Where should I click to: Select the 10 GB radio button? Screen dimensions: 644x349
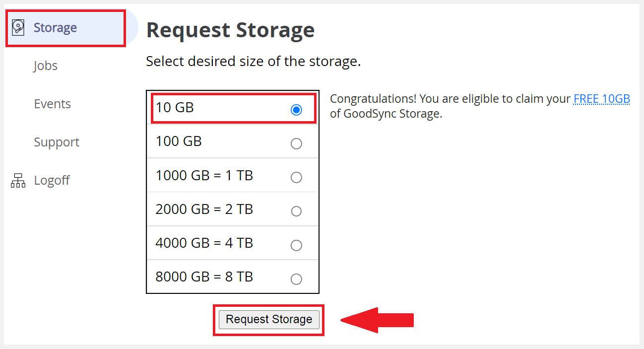pos(296,110)
